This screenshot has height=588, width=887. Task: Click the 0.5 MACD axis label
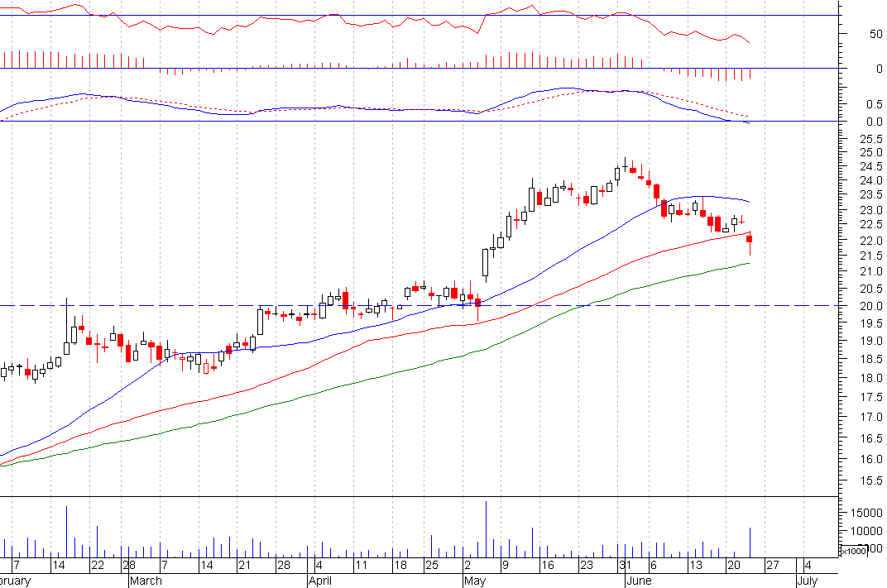(874, 104)
